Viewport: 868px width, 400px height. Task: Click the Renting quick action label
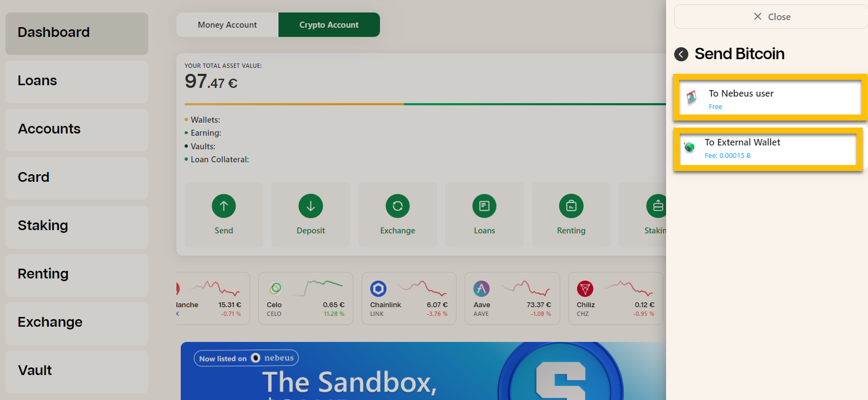click(x=571, y=231)
